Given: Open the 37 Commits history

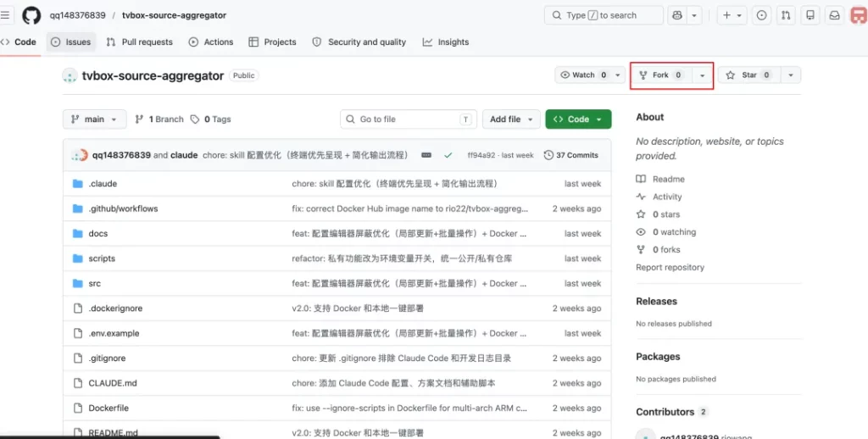Looking at the screenshot, I should coord(571,155).
